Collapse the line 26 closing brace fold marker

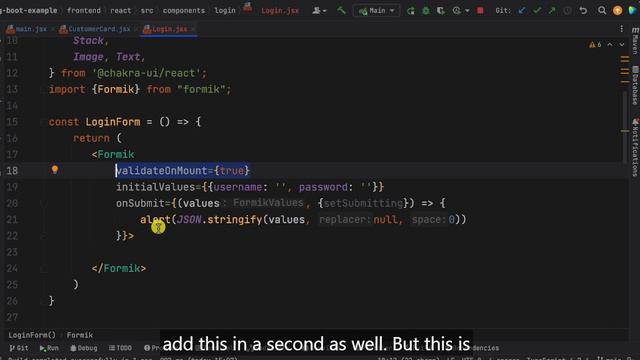point(44,301)
